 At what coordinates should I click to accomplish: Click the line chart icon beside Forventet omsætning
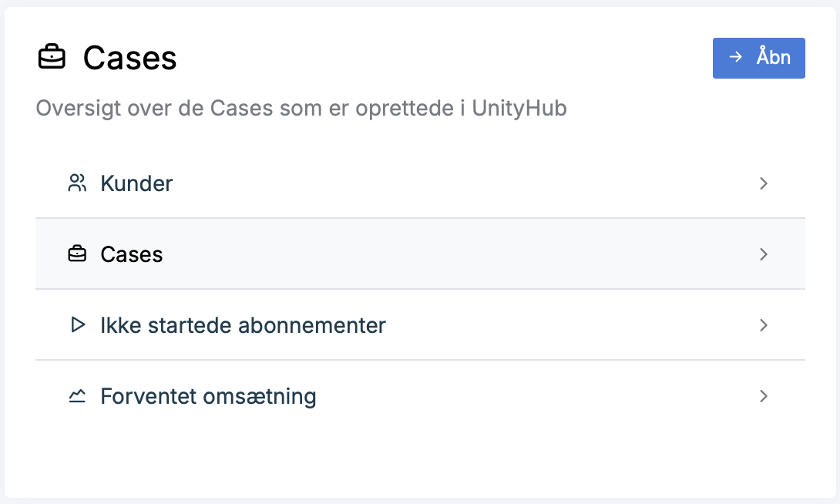click(77, 396)
